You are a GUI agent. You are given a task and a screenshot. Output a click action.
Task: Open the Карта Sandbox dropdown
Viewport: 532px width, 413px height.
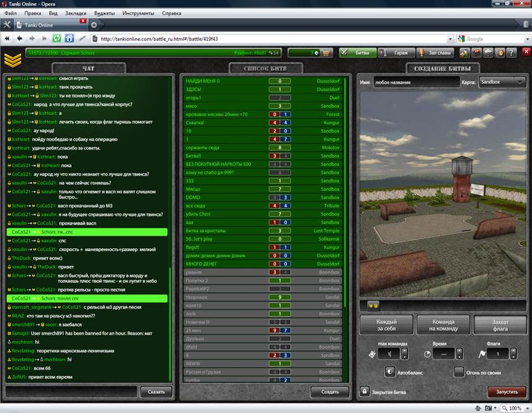pos(502,82)
